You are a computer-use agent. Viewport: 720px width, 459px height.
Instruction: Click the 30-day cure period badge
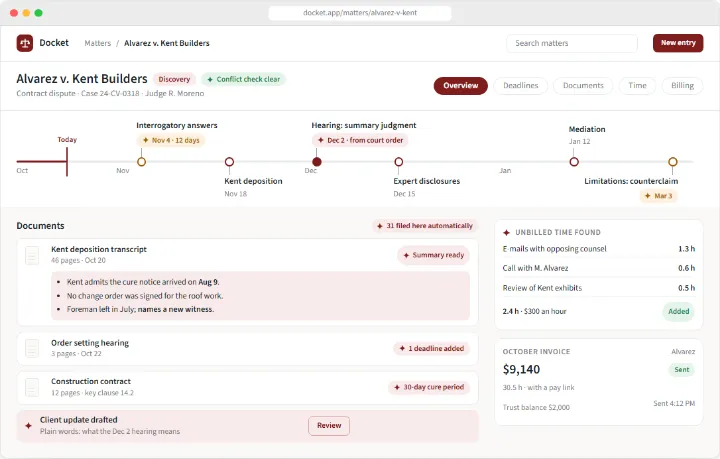(x=429, y=387)
